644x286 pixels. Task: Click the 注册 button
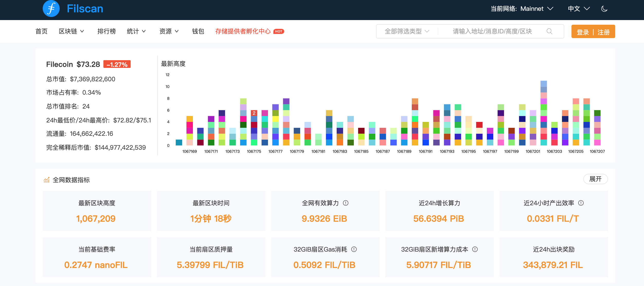603,32
